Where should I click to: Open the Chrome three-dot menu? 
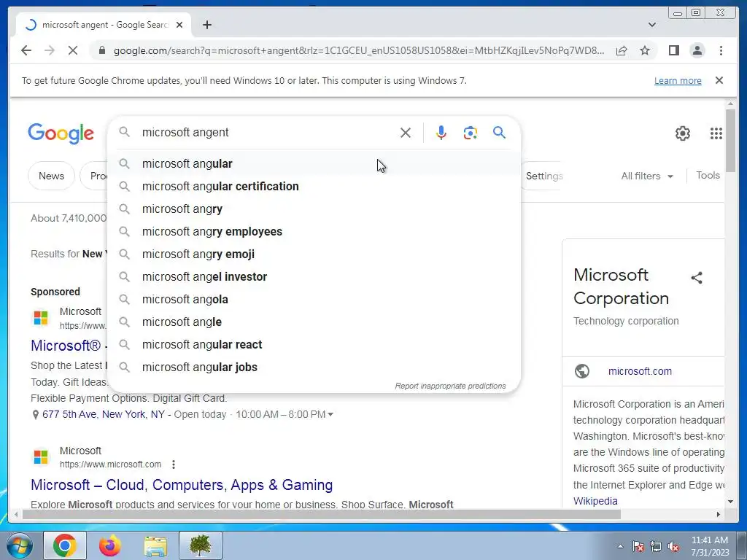(721, 50)
